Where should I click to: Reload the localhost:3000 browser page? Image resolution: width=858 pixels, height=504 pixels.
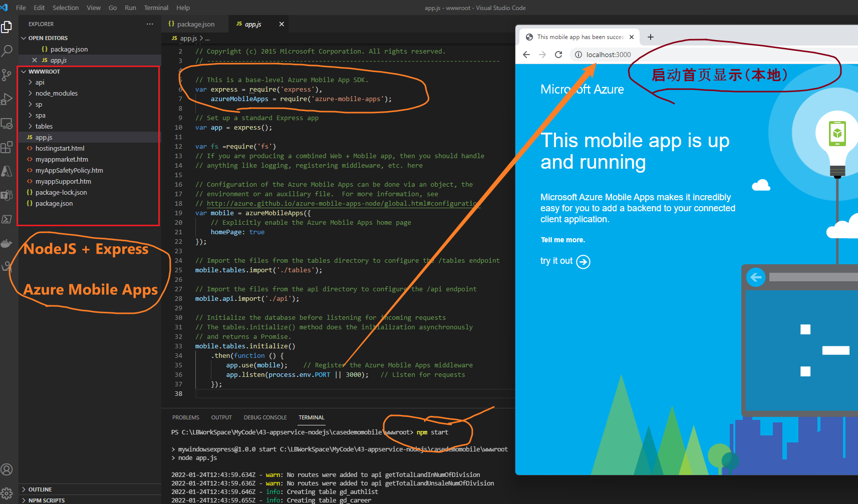(558, 55)
